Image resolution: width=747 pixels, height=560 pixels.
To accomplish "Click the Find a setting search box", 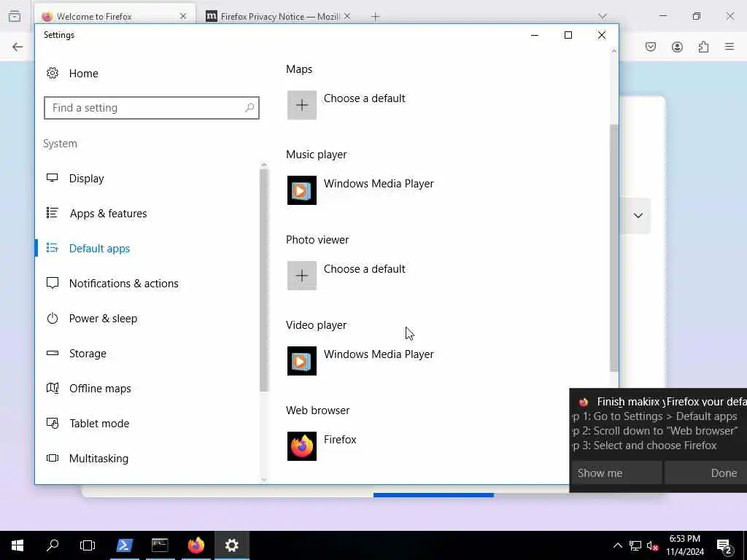I will 152,108.
